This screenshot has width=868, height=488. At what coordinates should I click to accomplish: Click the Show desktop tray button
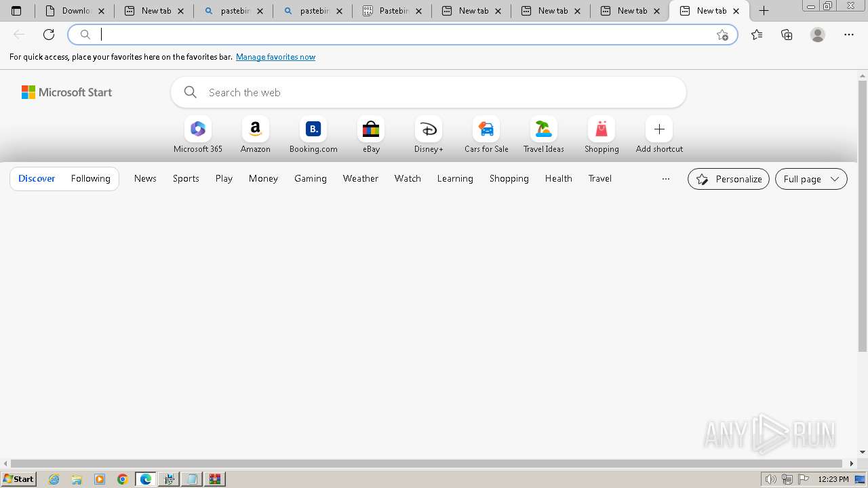click(x=861, y=479)
